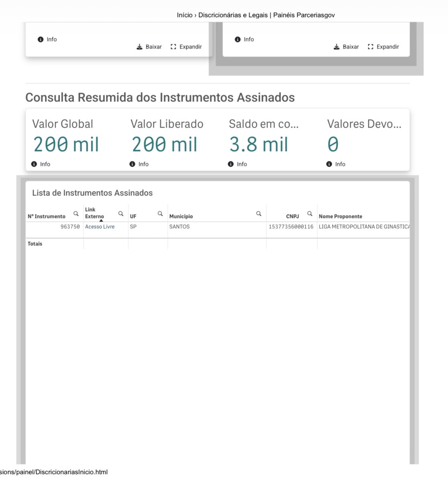Expand the right chart panel
The image size is (448, 479).
[x=383, y=47]
